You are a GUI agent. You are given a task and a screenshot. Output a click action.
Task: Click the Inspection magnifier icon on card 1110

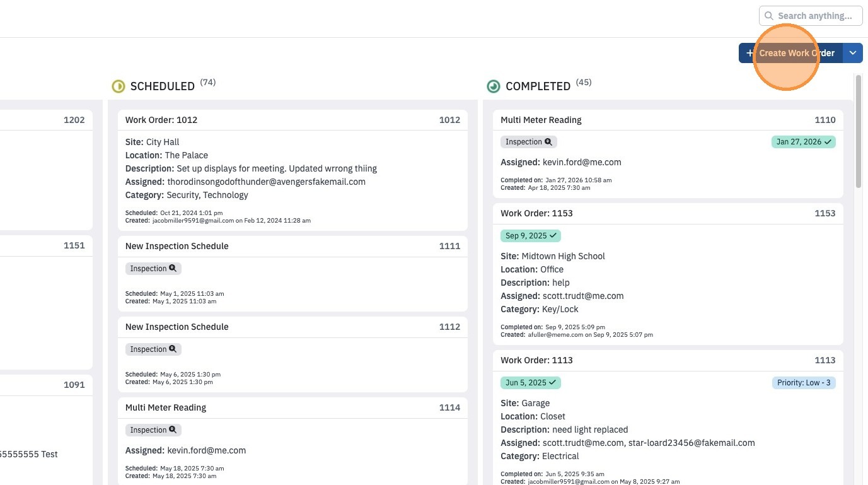tap(548, 142)
